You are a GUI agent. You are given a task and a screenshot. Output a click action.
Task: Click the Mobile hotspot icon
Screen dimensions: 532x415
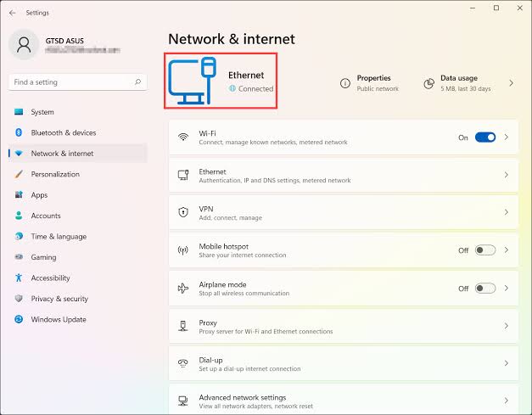[x=182, y=250]
